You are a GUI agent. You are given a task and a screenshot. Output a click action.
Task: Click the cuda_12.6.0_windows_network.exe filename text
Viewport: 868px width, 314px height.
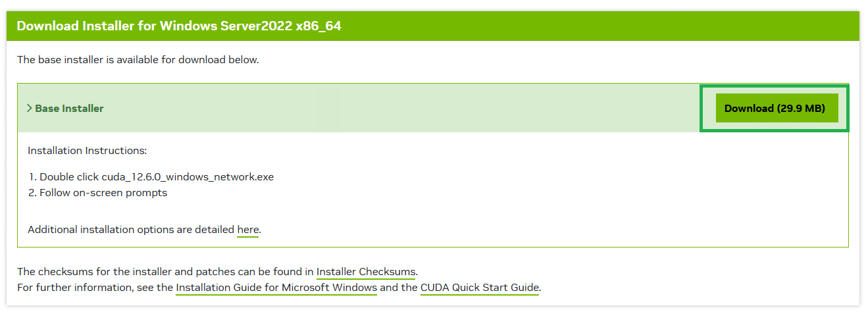click(x=188, y=177)
